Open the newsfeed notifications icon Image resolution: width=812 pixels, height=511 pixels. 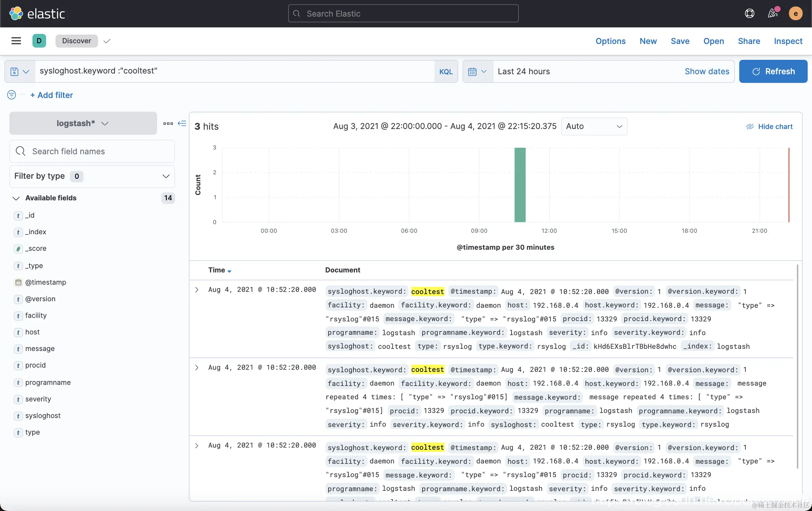[772, 14]
